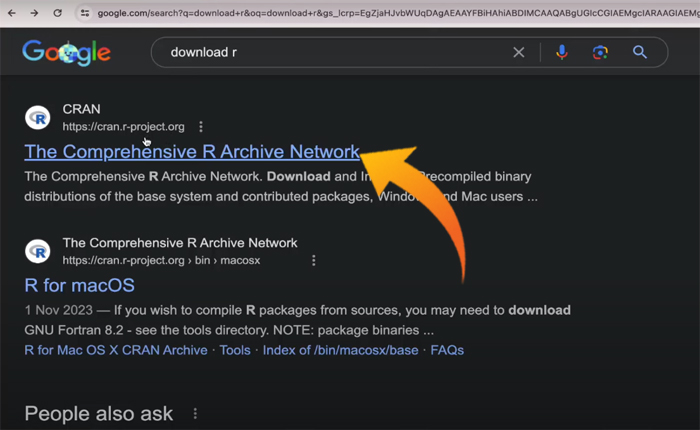Open three-dot menu beside macosx result URL
Screen dimensions: 700x430
[x=313, y=260]
